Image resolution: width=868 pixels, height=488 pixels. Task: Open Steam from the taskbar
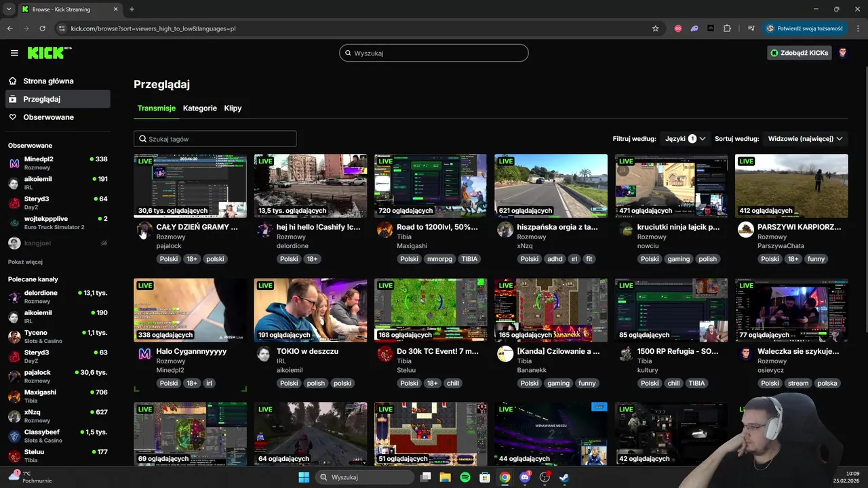click(564, 477)
